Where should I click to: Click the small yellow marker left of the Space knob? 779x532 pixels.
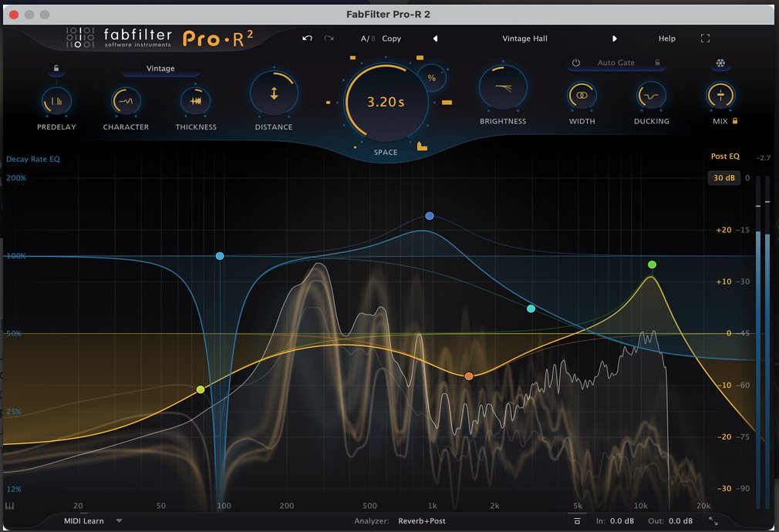328,103
